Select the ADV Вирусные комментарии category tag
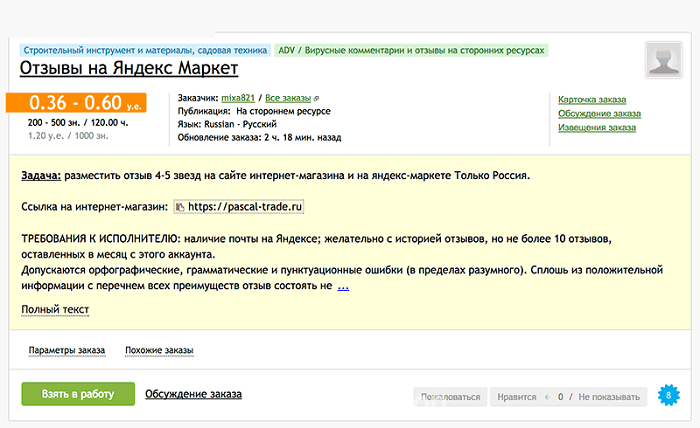Screen dimensions: 700x428 click(411, 50)
